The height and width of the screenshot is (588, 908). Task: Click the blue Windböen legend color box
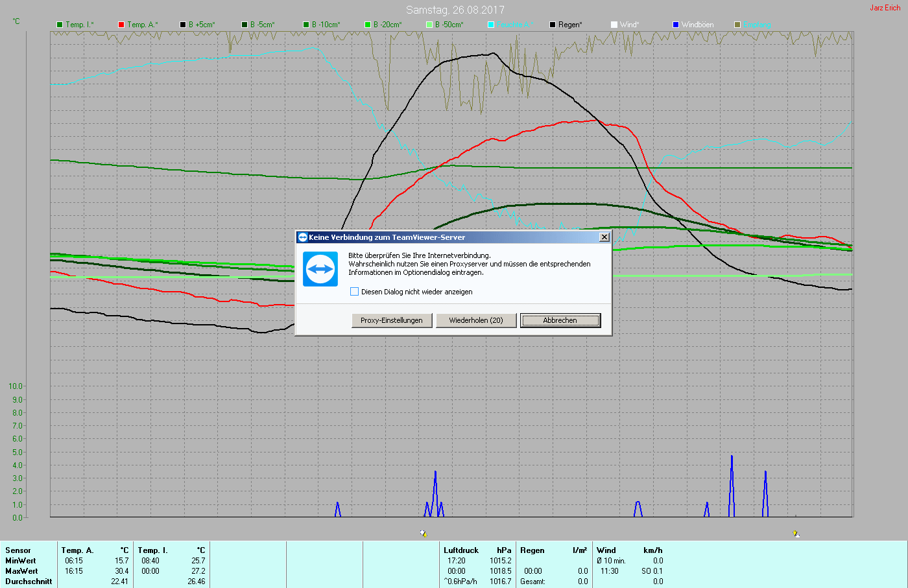coord(676,25)
